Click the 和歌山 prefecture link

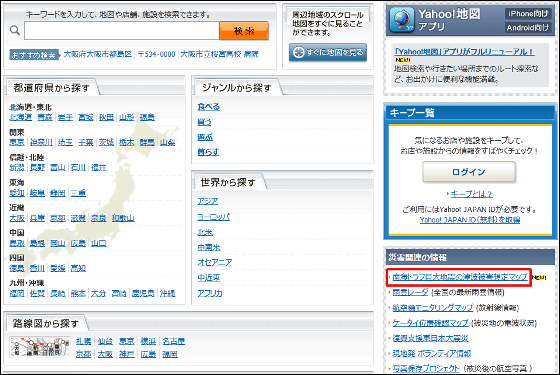(x=123, y=218)
